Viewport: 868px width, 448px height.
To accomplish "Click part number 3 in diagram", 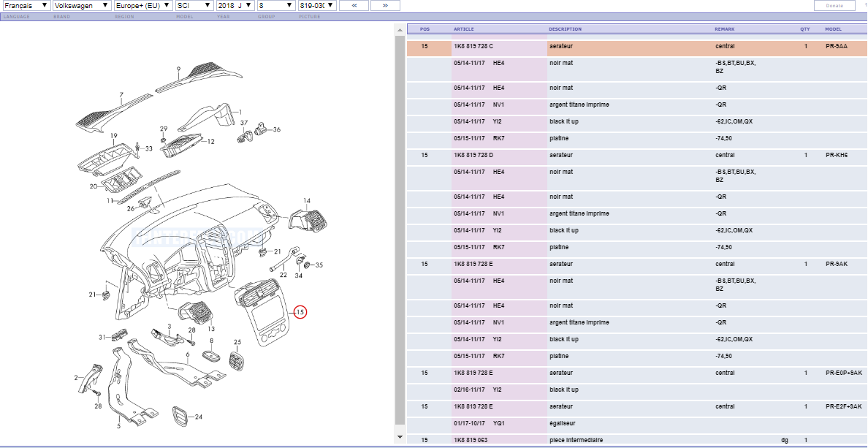I will [x=170, y=326].
